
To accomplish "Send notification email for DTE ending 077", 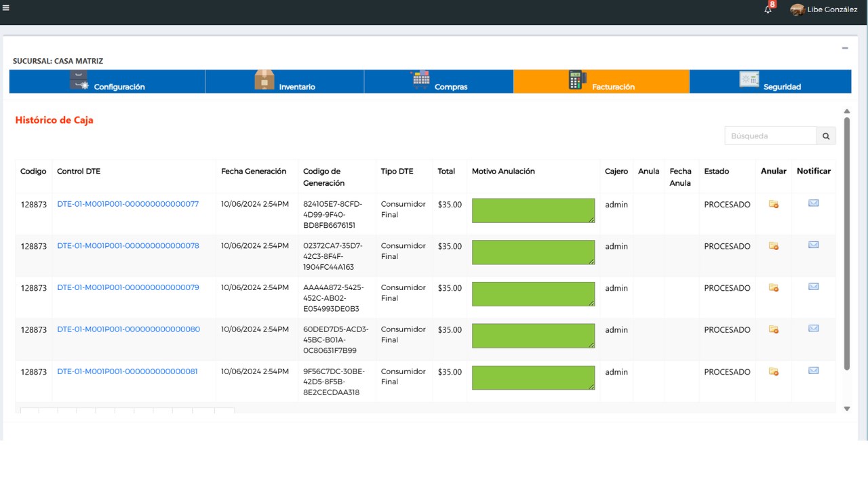I will (813, 203).
